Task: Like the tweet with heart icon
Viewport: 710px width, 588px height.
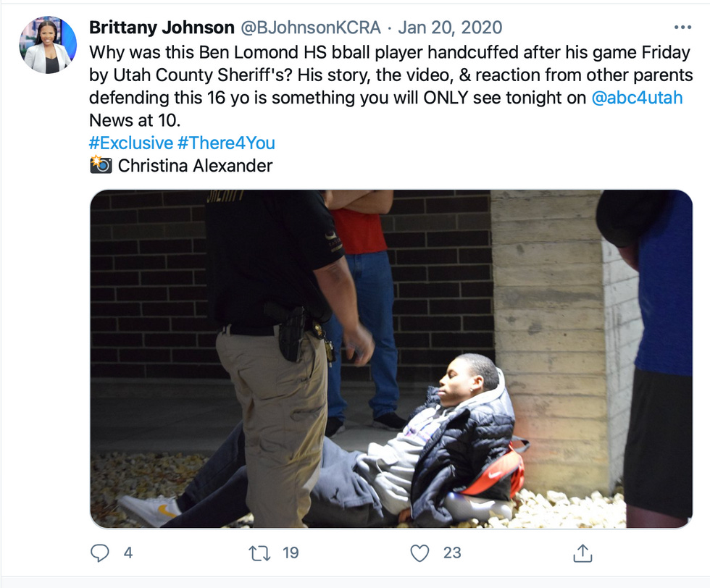Action: tap(419, 553)
